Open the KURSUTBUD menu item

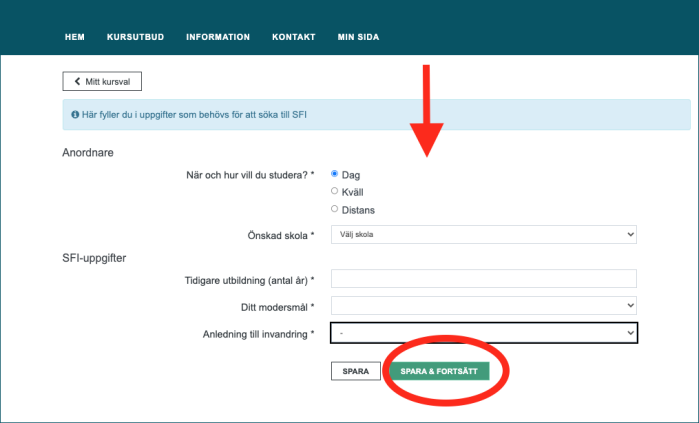click(135, 37)
